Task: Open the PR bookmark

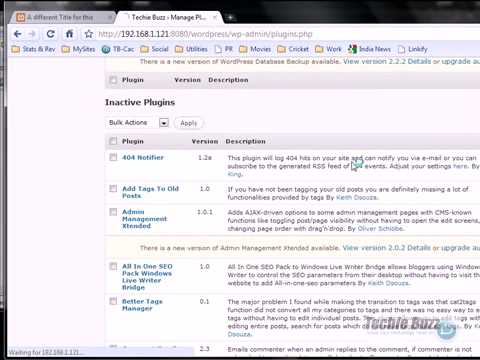Action: coord(224,49)
